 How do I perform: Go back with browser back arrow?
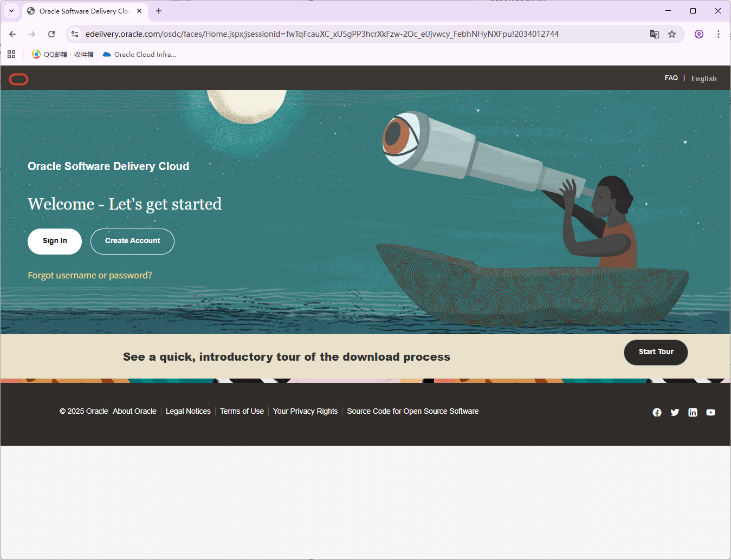(x=12, y=34)
